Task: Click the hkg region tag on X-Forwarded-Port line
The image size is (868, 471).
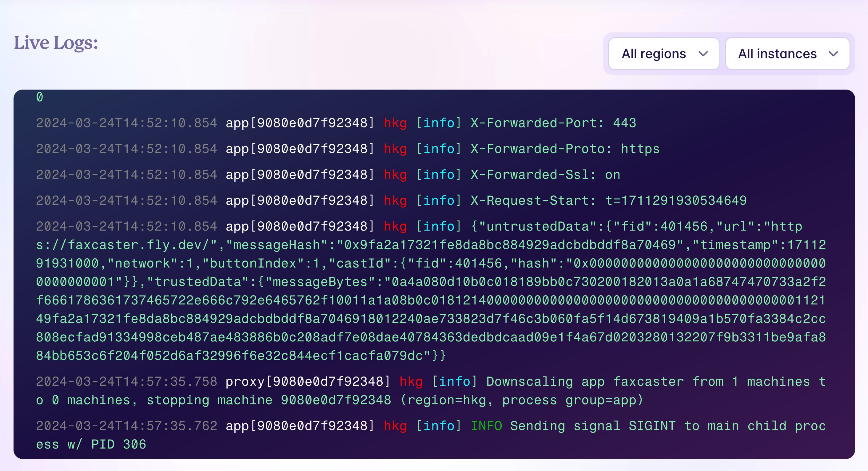Action: (395, 123)
